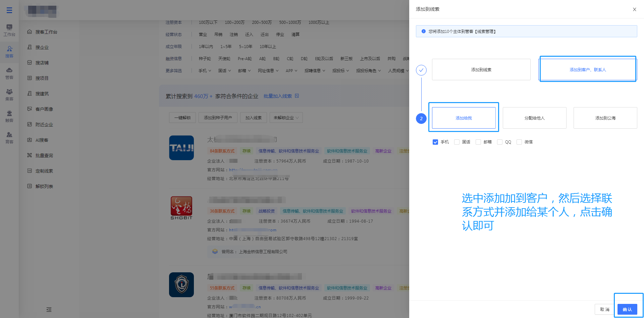The image size is (644, 318).
Task: Click the TAIJI company logo
Action: [x=181, y=148]
